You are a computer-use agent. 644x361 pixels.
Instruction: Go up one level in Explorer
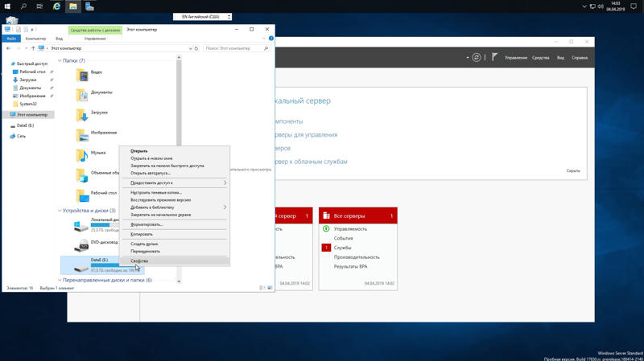point(33,48)
